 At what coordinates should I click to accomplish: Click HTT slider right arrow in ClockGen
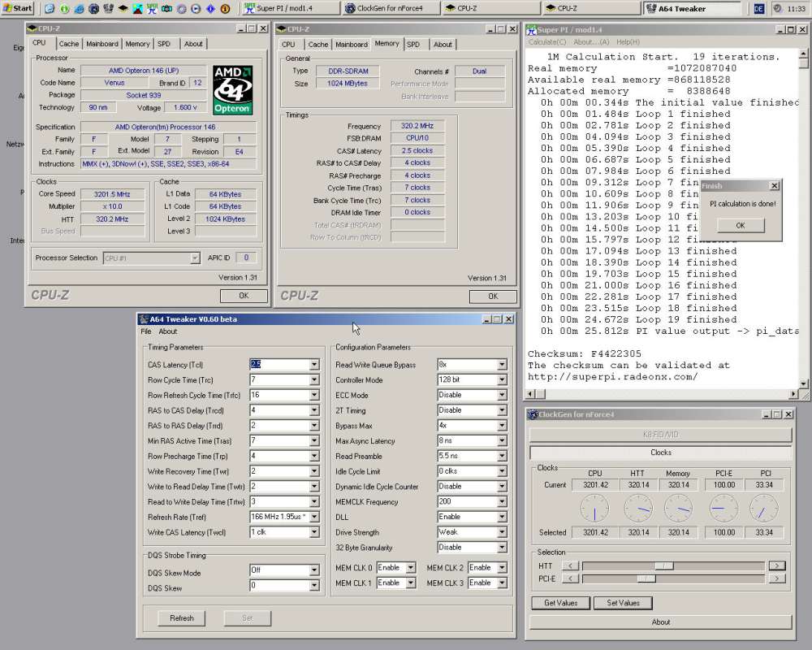point(777,565)
